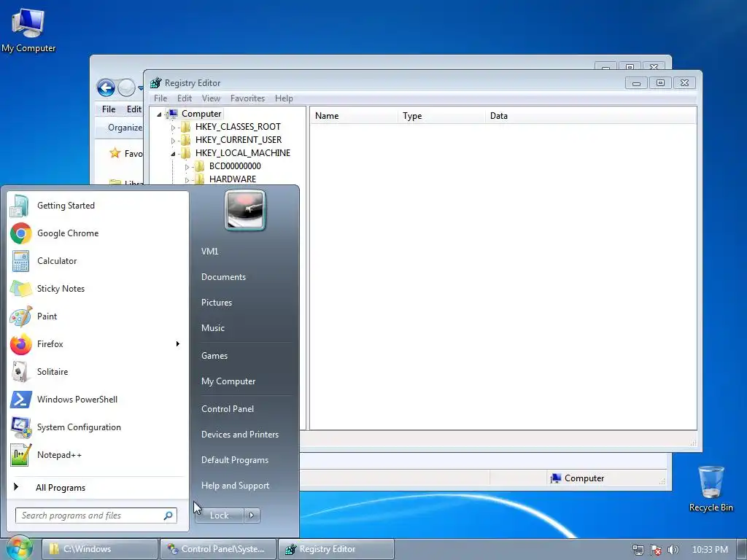Open Registry Editor Edit menu

tap(185, 98)
